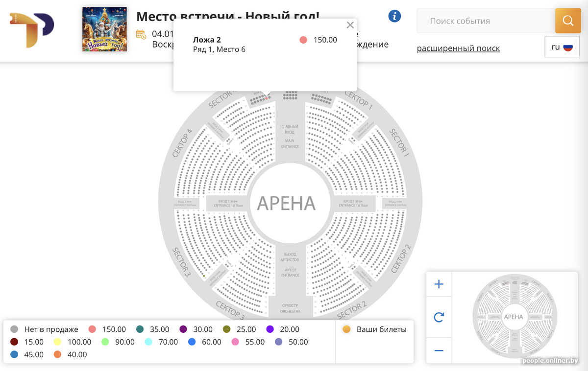
Task: Type in the Поиск события field
Action: [x=485, y=21]
